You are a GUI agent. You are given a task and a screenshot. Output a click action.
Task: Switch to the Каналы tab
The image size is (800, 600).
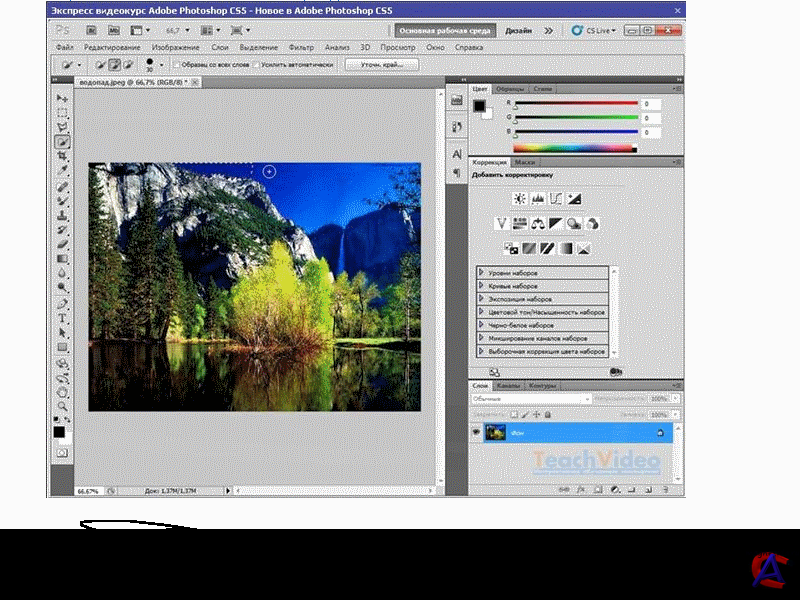click(x=508, y=385)
